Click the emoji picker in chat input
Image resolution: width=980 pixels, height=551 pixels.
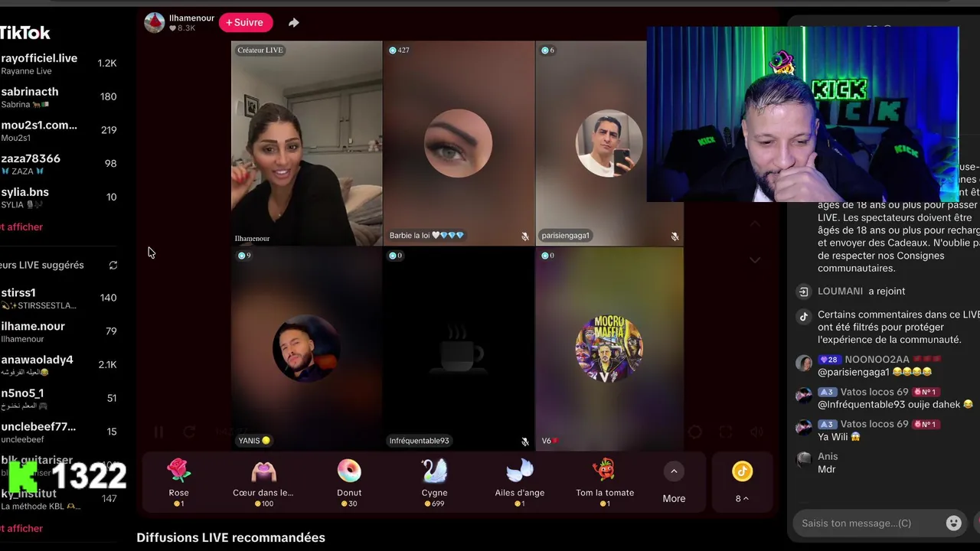click(954, 523)
